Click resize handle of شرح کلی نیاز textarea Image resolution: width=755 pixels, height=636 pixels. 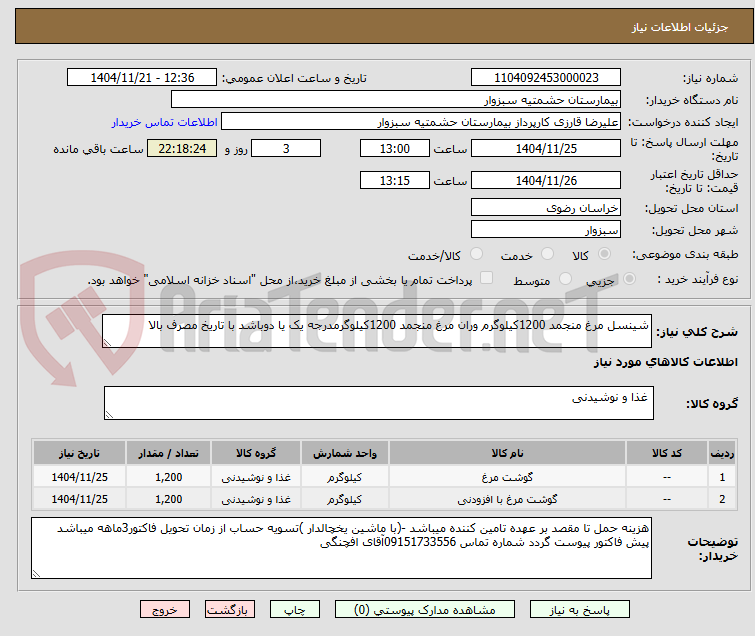coord(107,343)
